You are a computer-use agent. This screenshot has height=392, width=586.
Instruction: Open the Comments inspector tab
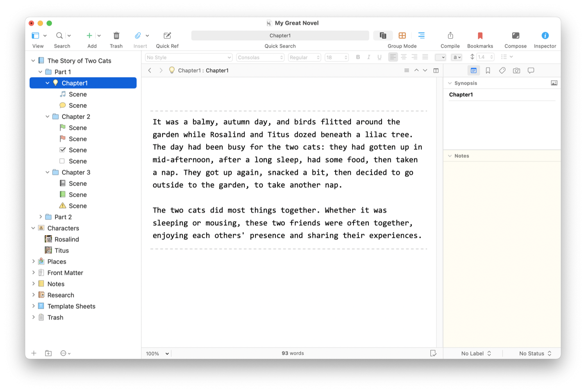pos(531,71)
